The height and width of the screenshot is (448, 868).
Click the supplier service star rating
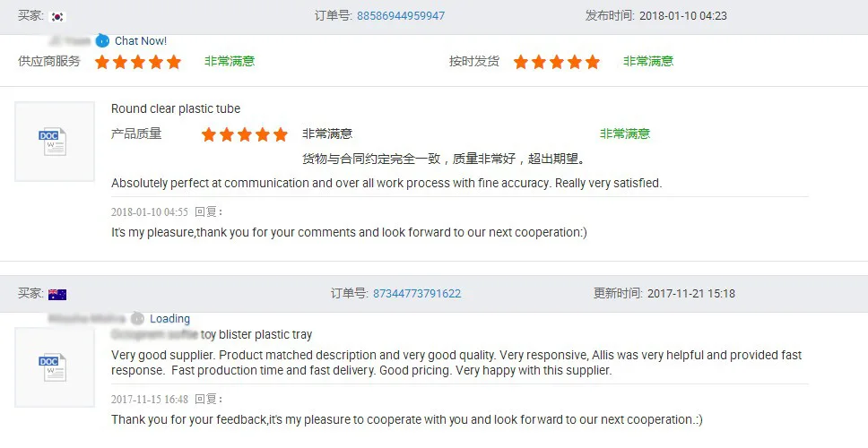[138, 62]
